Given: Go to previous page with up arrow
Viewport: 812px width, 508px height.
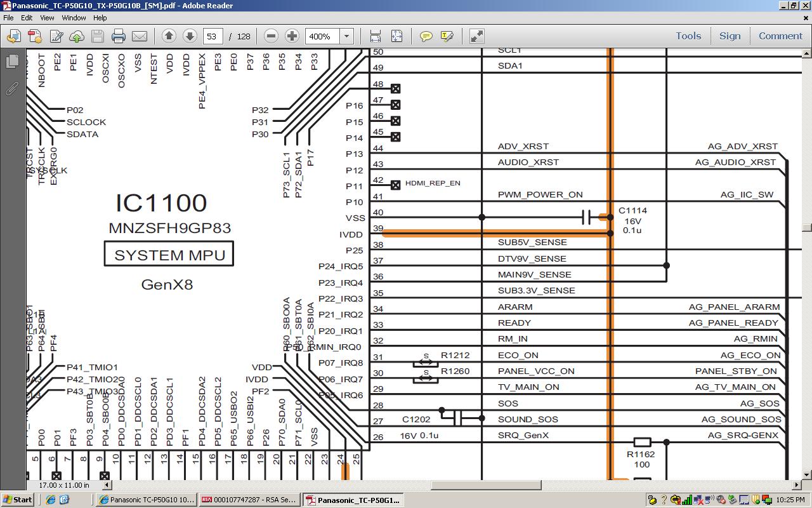Looking at the screenshot, I should 169,36.
